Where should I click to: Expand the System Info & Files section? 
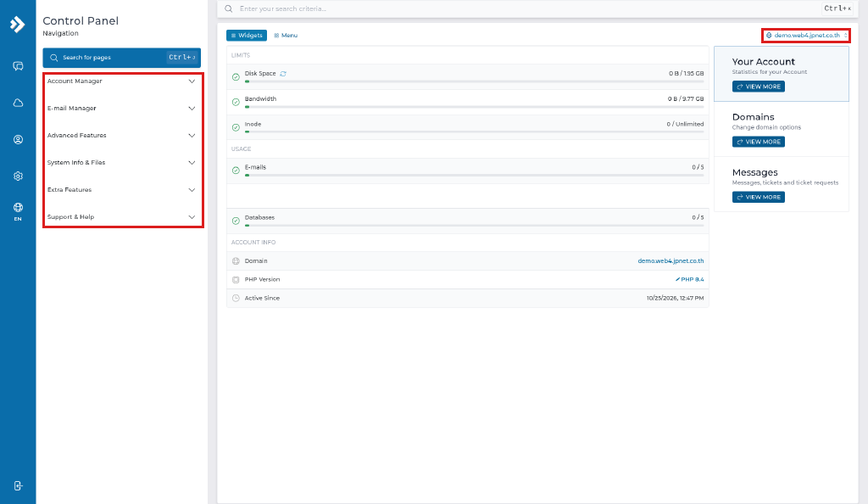121,163
